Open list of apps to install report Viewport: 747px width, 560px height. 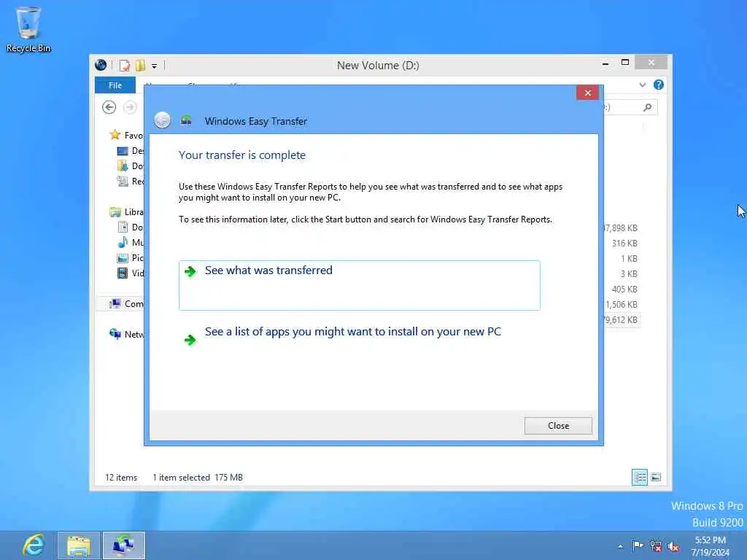352,332
